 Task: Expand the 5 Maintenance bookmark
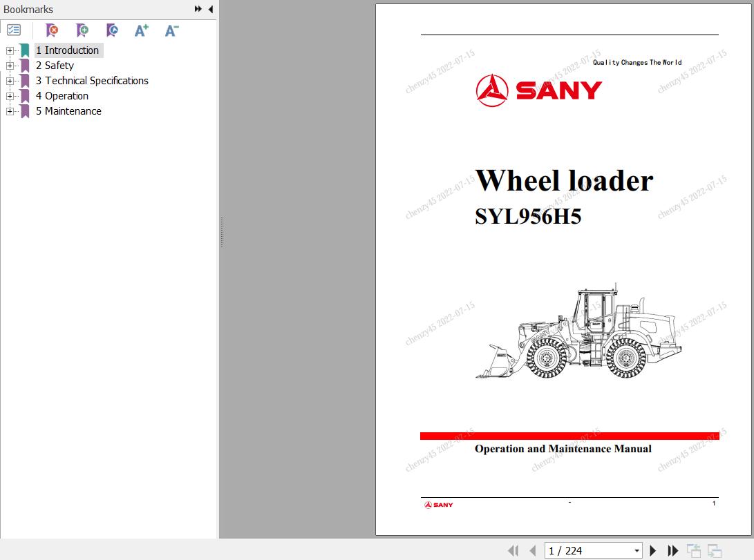10,111
